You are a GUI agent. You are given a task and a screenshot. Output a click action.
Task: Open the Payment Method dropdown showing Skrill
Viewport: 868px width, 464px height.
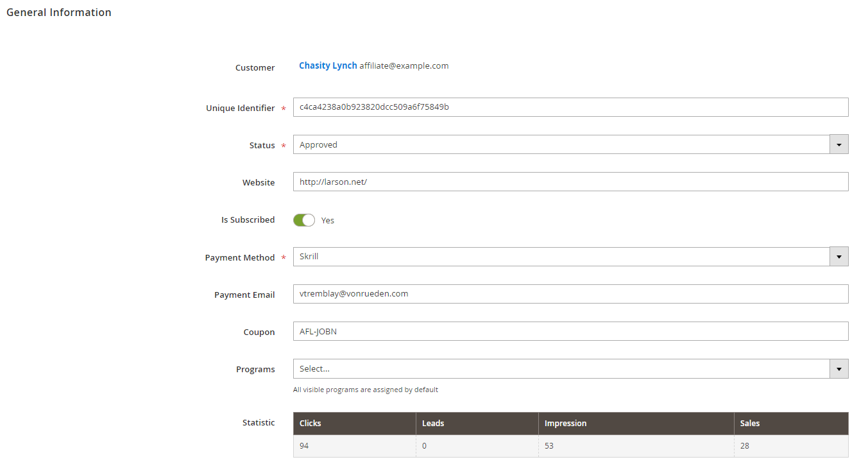click(x=570, y=257)
